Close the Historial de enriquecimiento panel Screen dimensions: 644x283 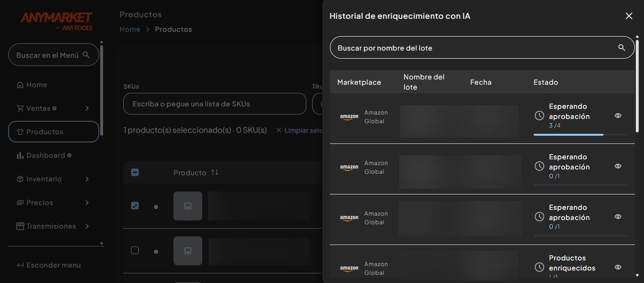click(629, 16)
